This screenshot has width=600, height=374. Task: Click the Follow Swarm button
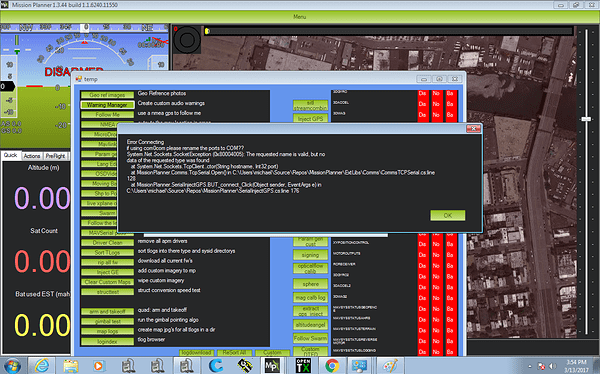click(310, 338)
